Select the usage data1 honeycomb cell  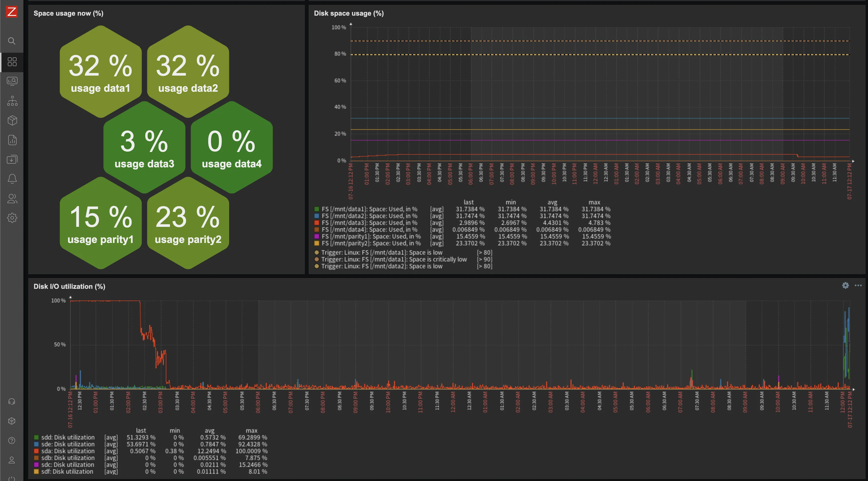[100, 72]
